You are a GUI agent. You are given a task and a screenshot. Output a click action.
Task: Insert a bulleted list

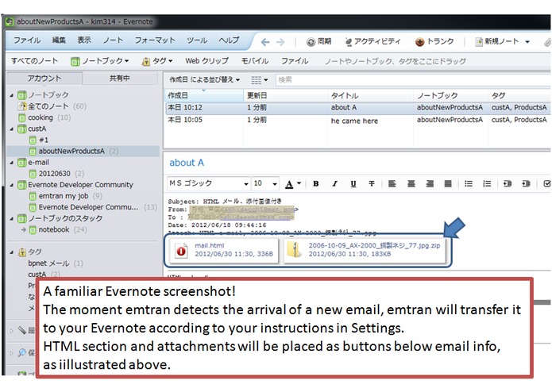(x=469, y=183)
